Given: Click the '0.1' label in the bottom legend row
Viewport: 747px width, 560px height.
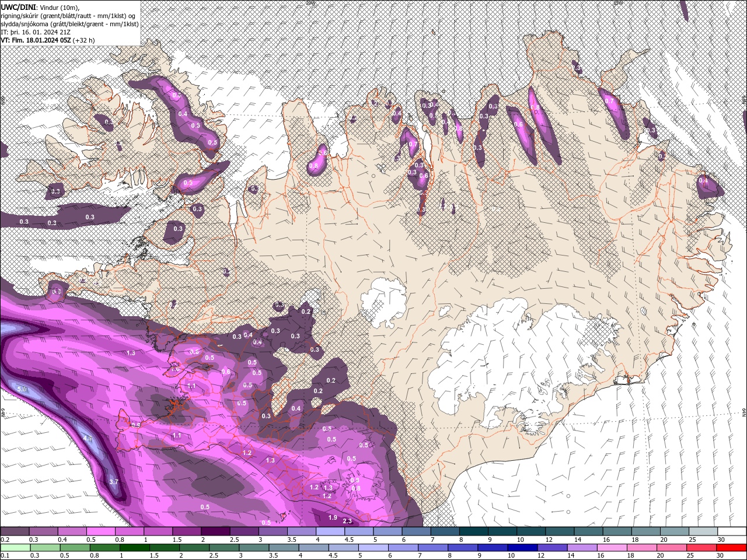Looking at the screenshot, I should [x=5, y=556].
